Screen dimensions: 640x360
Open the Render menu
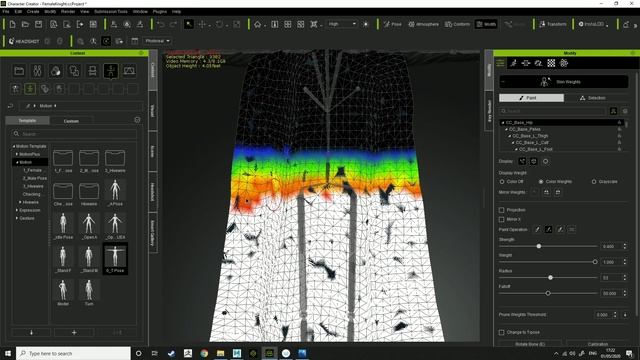[68, 11]
